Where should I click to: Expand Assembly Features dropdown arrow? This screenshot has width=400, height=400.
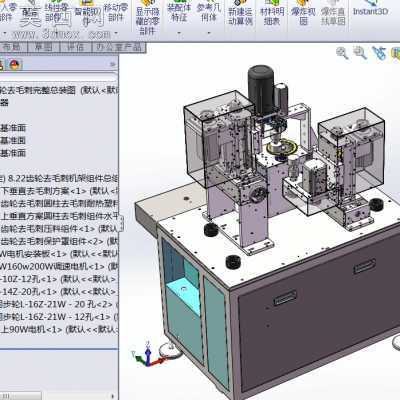[179, 33]
